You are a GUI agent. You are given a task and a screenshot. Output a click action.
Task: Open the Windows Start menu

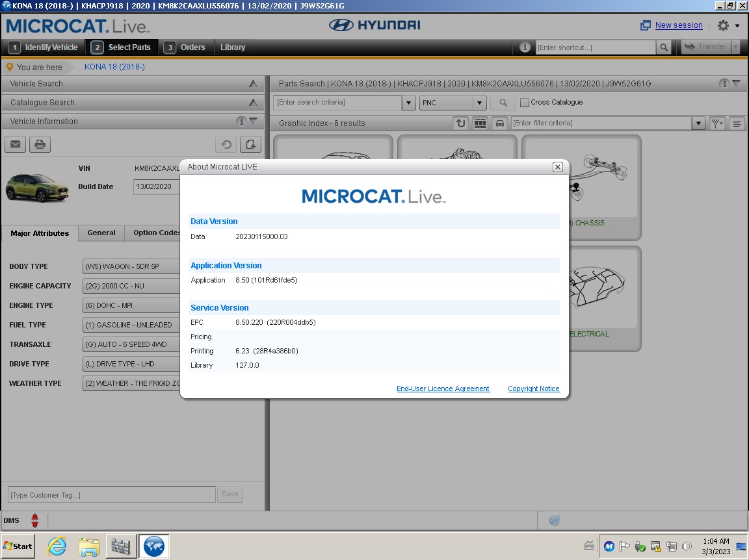(x=18, y=546)
